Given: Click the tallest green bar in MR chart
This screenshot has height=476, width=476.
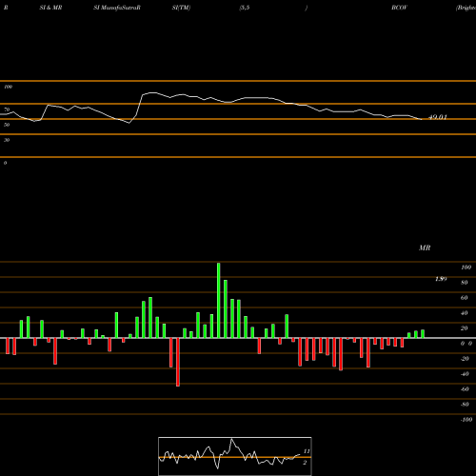Looking at the screenshot, I should coord(219,300).
